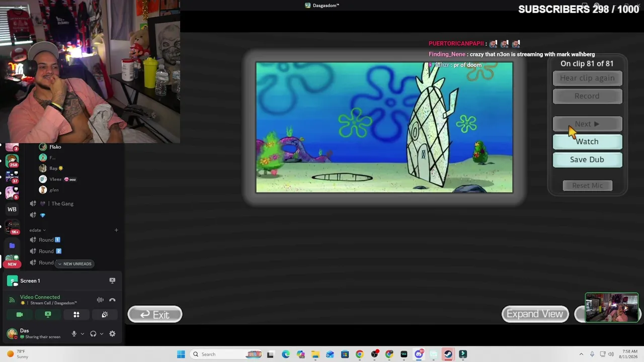Click the taskbar Search box

click(x=226, y=354)
